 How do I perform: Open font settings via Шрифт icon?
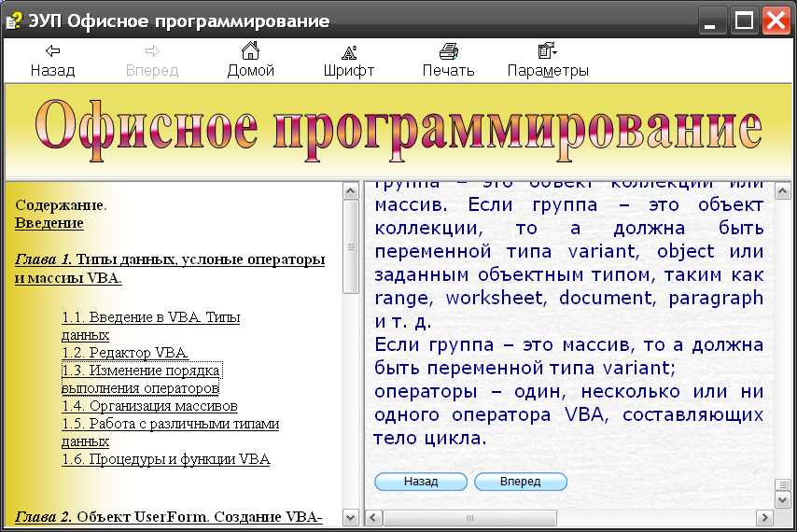(349, 52)
